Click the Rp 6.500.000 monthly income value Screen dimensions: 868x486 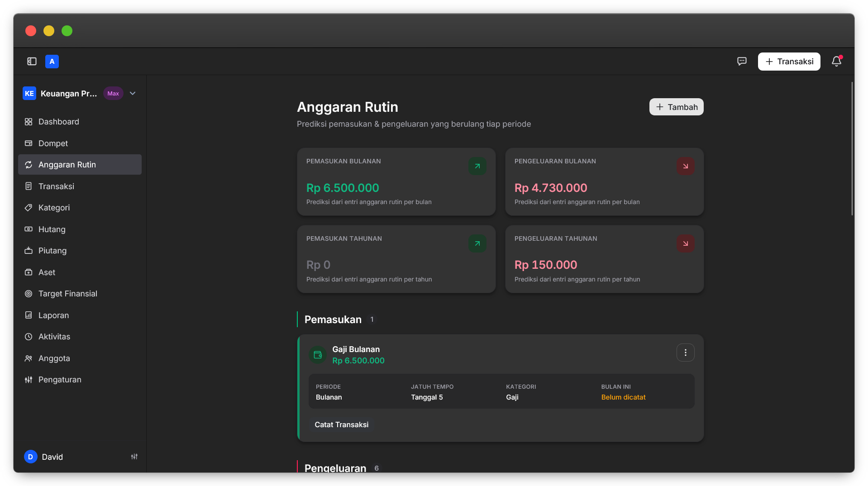(343, 188)
